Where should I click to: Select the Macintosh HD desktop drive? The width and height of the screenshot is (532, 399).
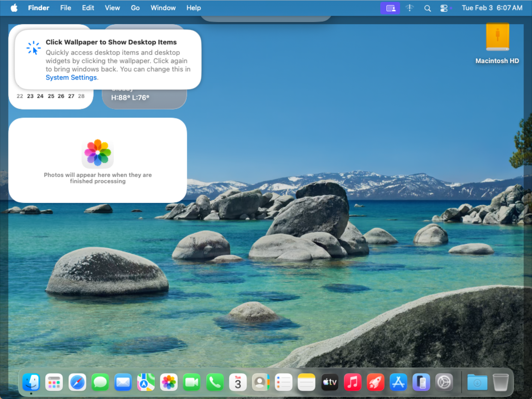coord(497,37)
